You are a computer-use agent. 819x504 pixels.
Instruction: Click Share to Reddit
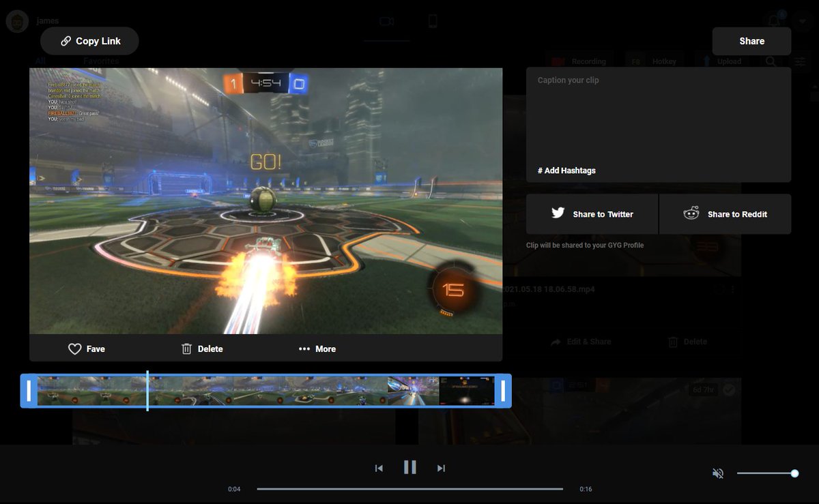click(725, 214)
